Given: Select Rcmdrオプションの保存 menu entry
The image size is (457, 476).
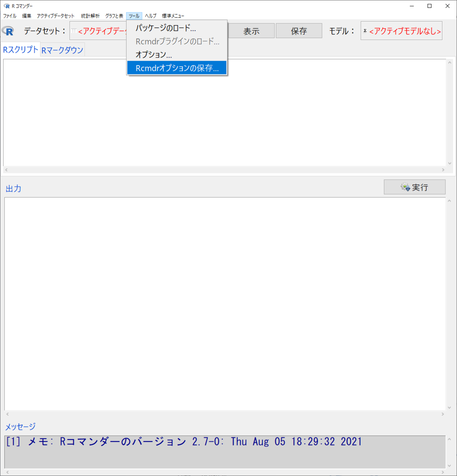Looking at the screenshot, I should [x=176, y=67].
